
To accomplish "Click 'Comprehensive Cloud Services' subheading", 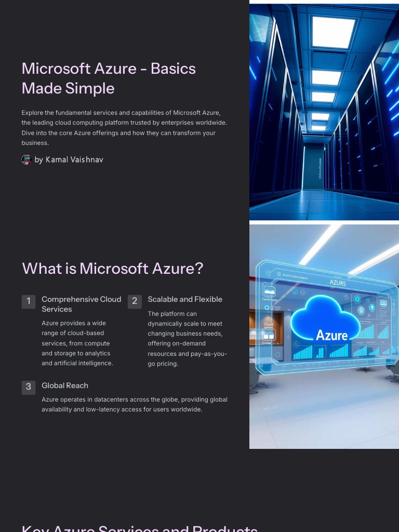I will point(82,304).
